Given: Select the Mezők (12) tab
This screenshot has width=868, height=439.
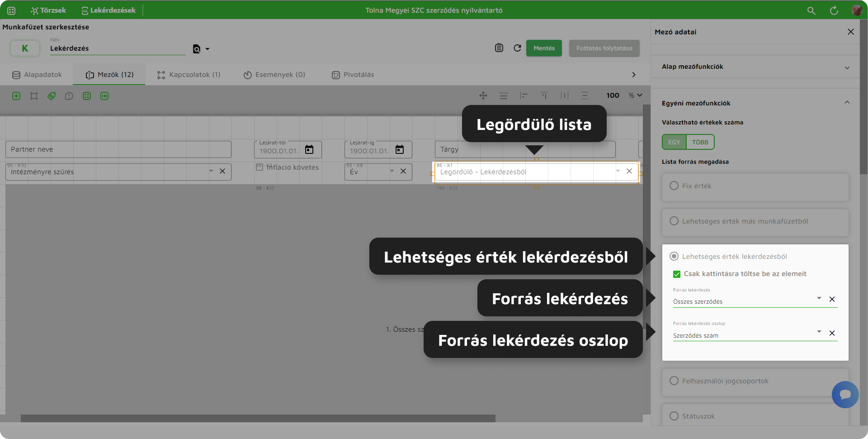Looking at the screenshot, I should pyautogui.click(x=109, y=75).
